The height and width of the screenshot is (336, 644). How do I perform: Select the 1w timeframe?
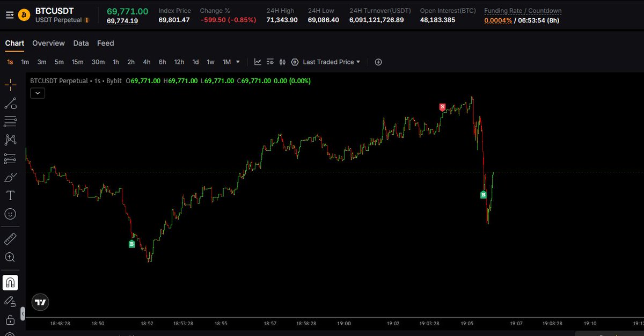(x=210, y=62)
